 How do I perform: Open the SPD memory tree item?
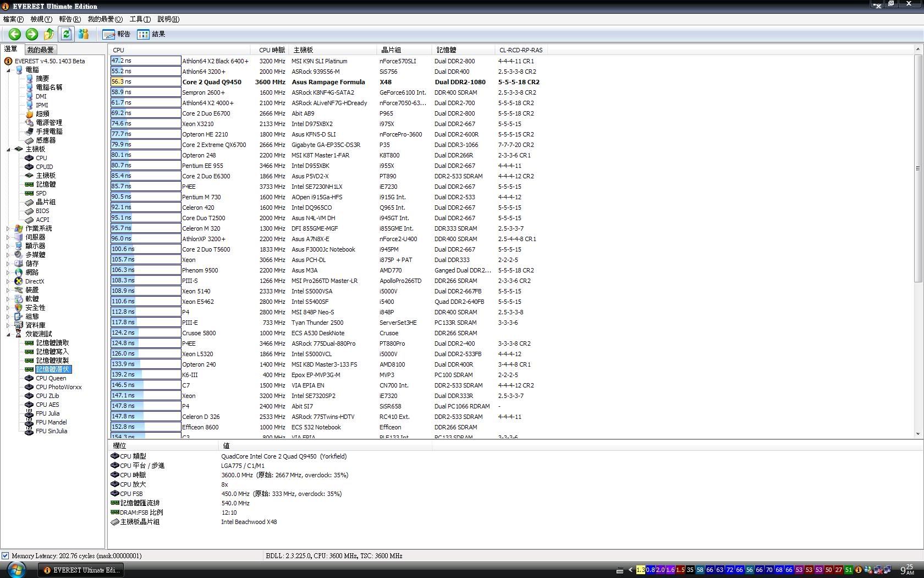(x=41, y=193)
